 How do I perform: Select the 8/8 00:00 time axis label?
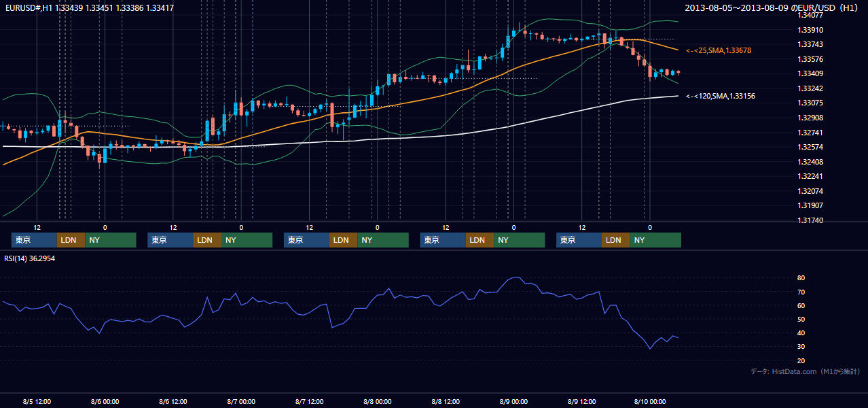[377, 401]
